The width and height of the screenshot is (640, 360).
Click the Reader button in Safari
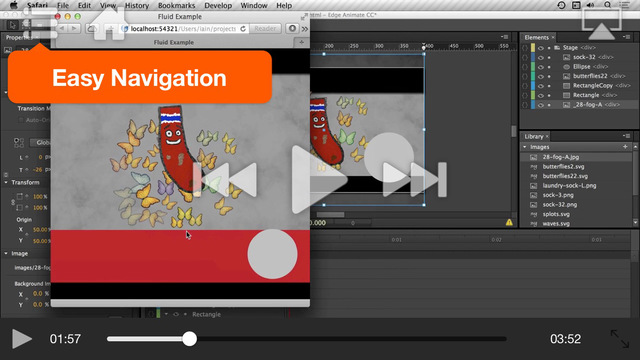265,29
